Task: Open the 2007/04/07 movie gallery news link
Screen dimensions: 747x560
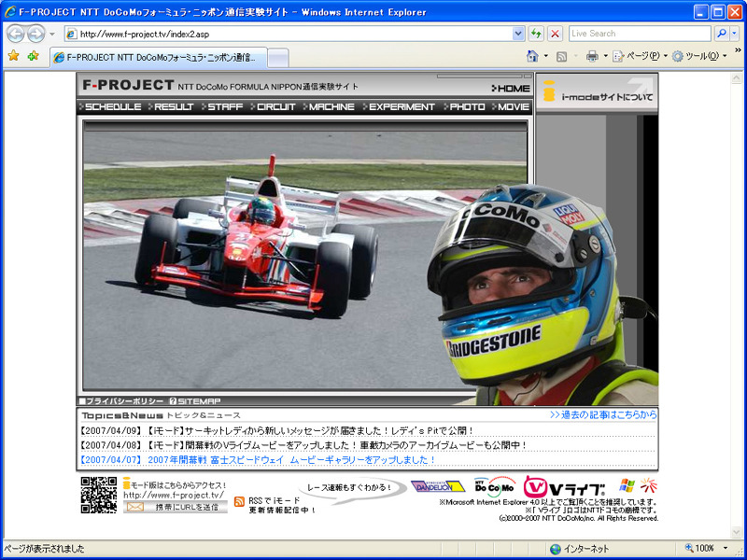Action: click(x=258, y=459)
